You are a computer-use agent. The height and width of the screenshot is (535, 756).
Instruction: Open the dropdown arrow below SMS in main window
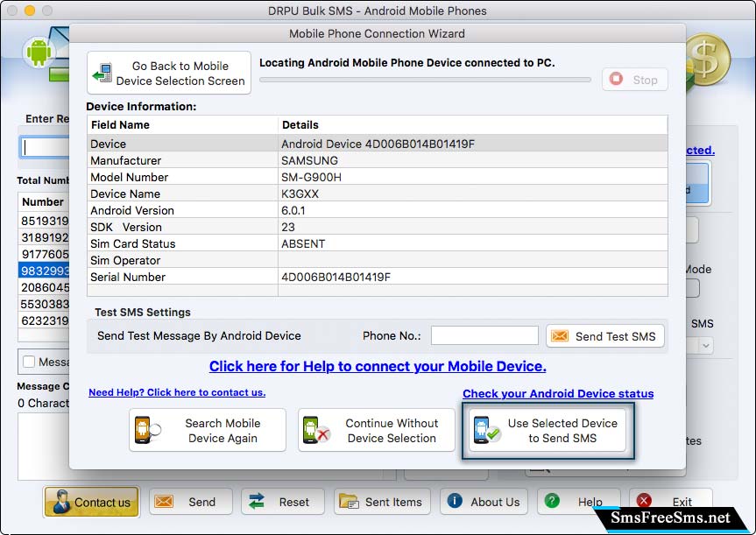coord(706,346)
